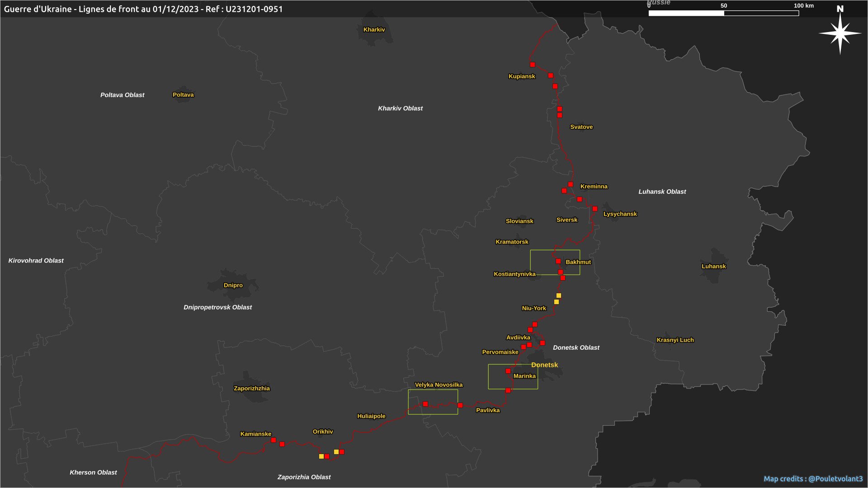This screenshot has width=868, height=488.
Task: Select the Pavlivka label
Action: coord(488,411)
